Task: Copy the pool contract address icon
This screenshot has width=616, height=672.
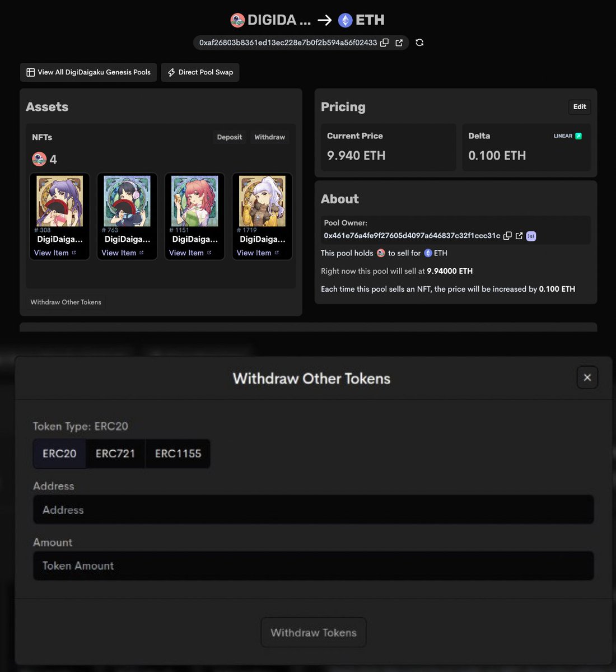Action: [x=384, y=43]
